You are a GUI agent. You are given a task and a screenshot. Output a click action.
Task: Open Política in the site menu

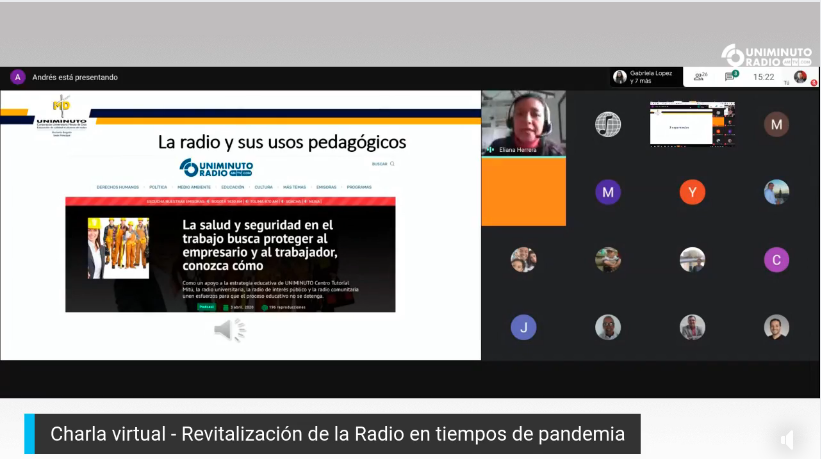[158, 187]
